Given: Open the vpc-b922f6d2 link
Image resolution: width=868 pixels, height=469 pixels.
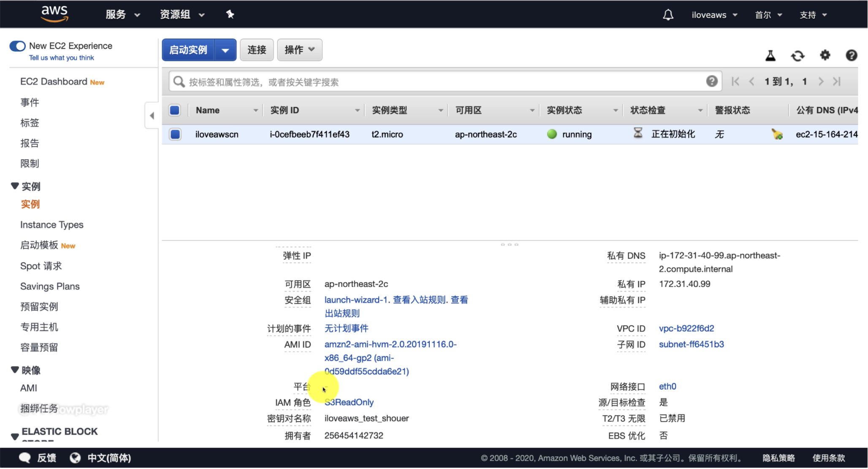Looking at the screenshot, I should click(x=686, y=328).
